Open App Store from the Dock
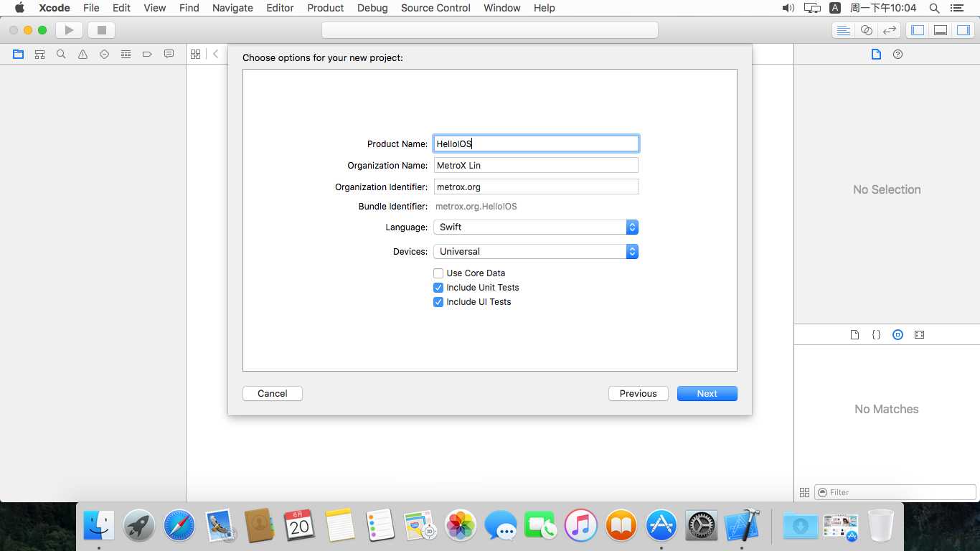This screenshot has width=980, height=551. (661, 526)
